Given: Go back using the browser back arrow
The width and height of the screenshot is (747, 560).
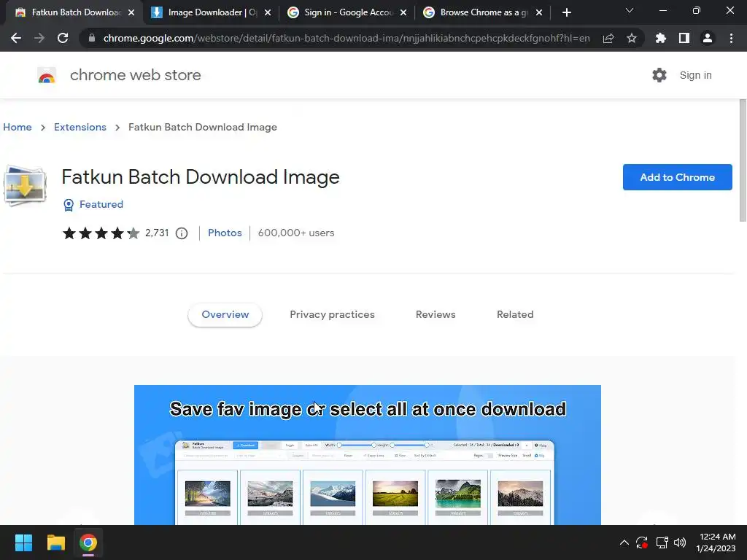Looking at the screenshot, I should [x=16, y=38].
